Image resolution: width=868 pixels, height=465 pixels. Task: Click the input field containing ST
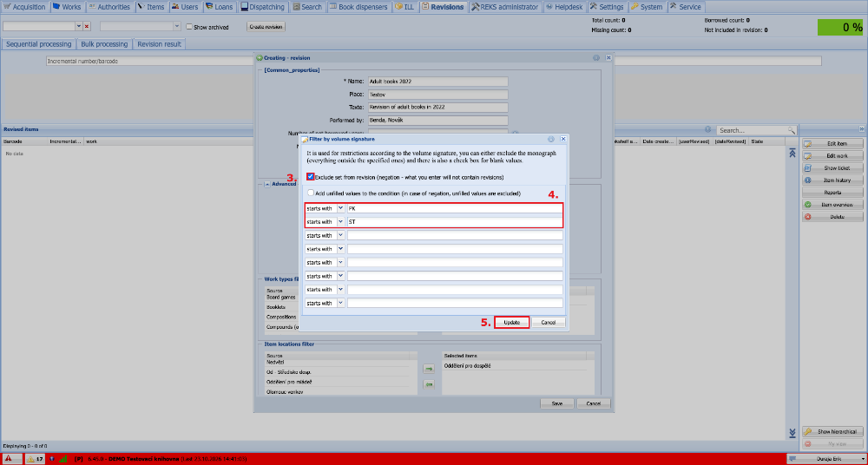455,222
